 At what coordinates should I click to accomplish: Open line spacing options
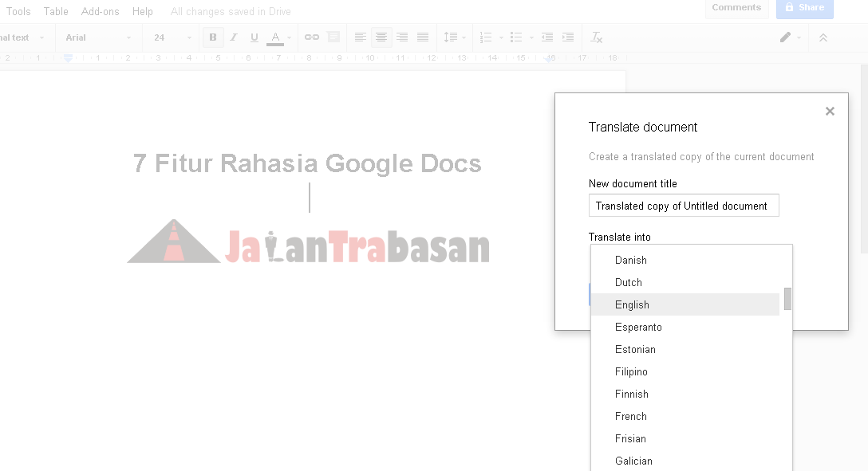coord(454,37)
